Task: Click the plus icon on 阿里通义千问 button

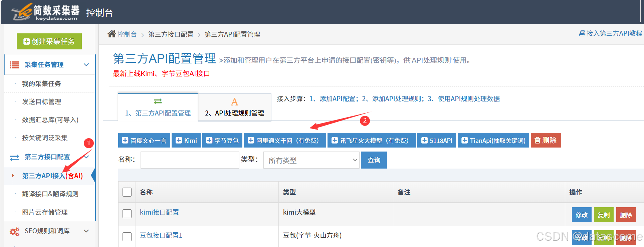Action: 251,141
